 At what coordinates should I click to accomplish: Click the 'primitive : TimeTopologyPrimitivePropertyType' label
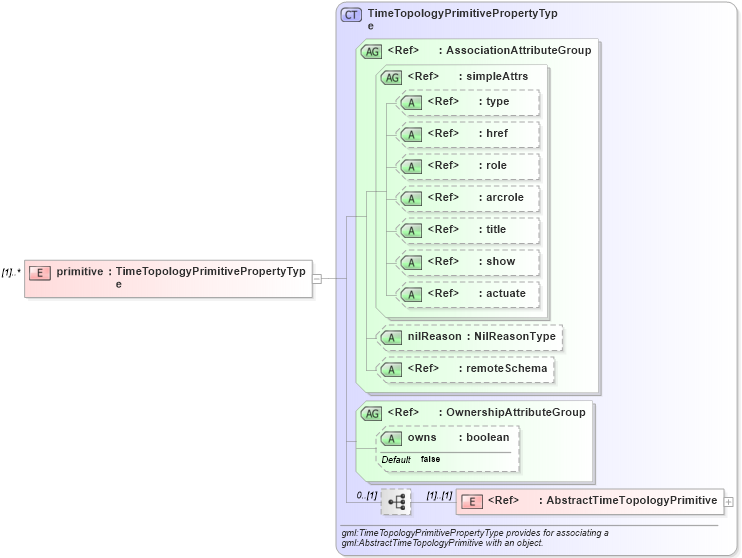[181, 277]
